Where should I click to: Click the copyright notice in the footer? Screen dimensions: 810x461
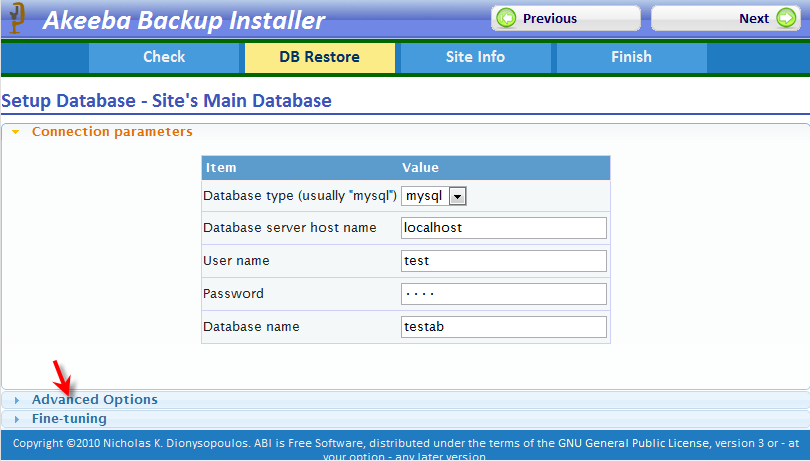406,449
